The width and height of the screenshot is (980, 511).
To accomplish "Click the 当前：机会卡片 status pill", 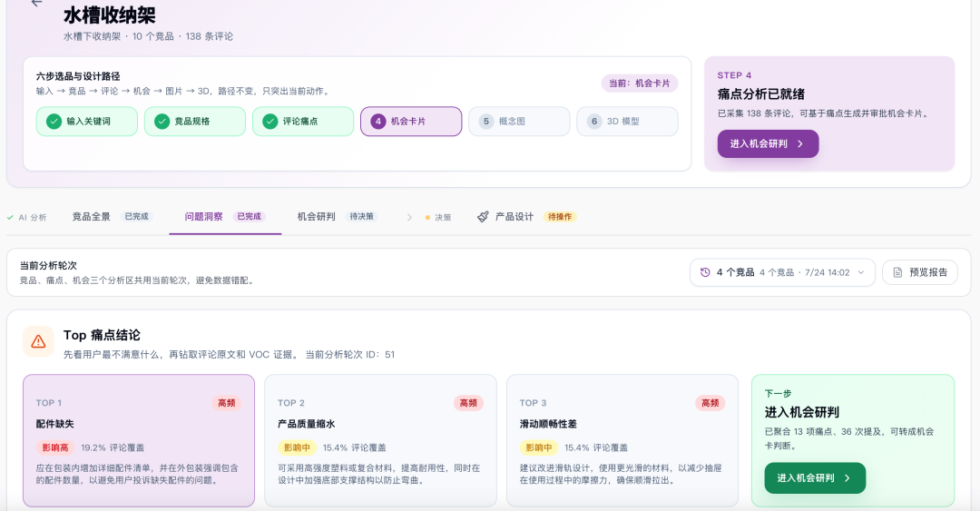I will click(640, 84).
